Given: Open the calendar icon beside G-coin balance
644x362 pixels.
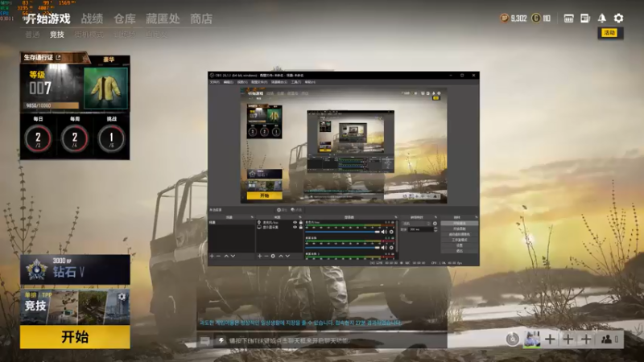Looking at the screenshot, I should 569,18.
